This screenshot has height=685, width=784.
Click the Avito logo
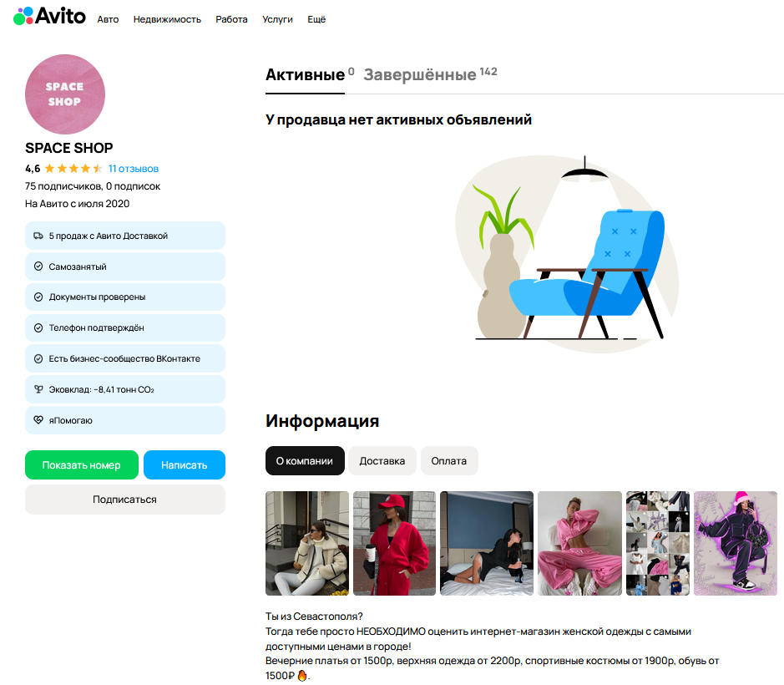click(x=49, y=16)
